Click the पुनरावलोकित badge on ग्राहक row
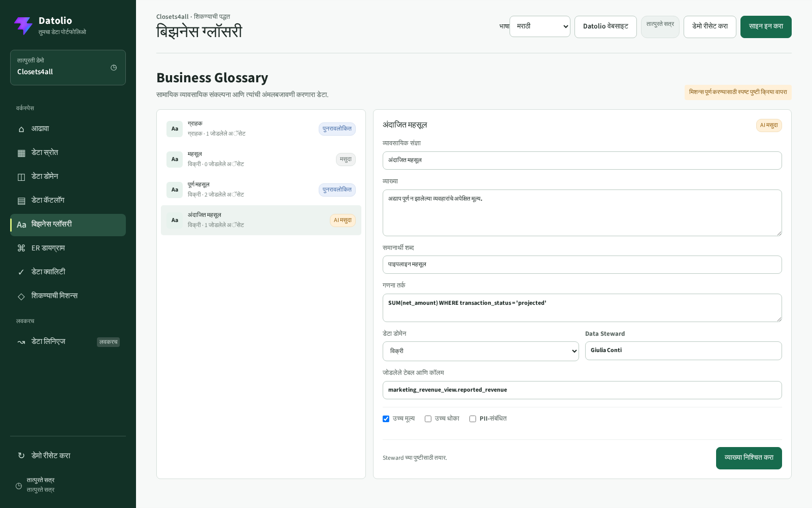 click(x=337, y=129)
